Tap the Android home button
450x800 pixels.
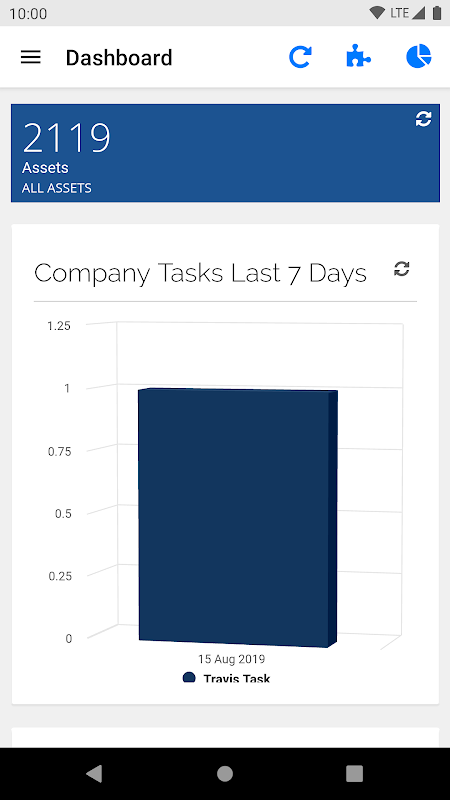(x=225, y=773)
